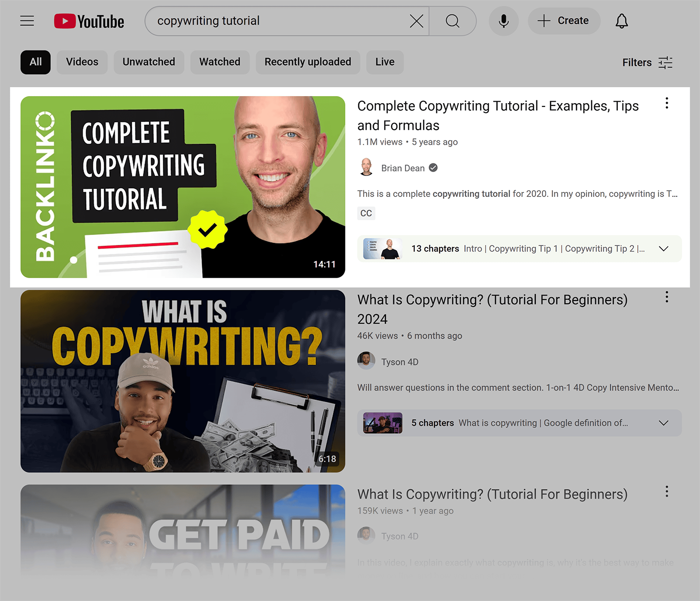Image resolution: width=700 pixels, height=601 pixels.
Task: Visit the Brian Dean channel name
Action: (x=403, y=168)
